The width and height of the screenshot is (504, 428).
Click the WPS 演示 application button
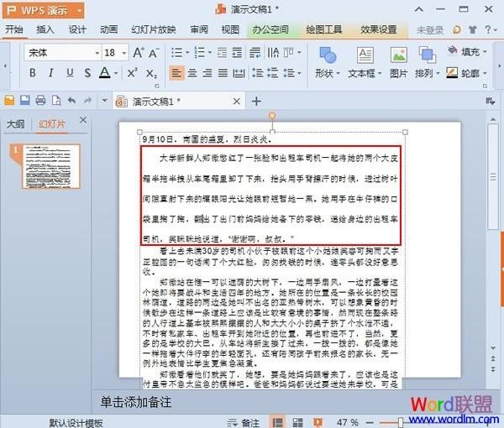[44, 10]
